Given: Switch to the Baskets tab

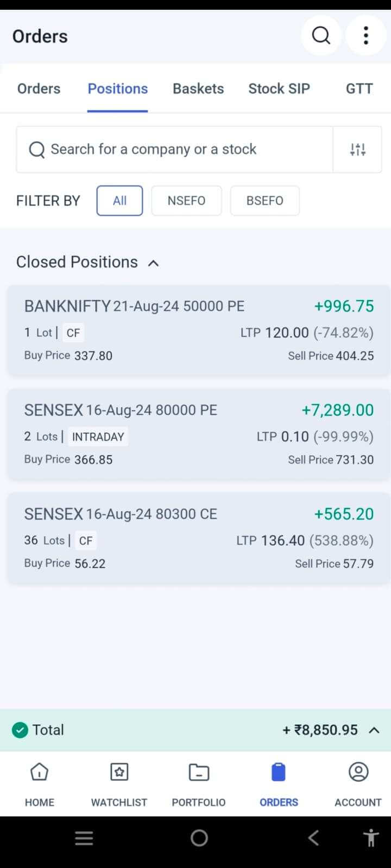Looking at the screenshot, I should tap(198, 89).
